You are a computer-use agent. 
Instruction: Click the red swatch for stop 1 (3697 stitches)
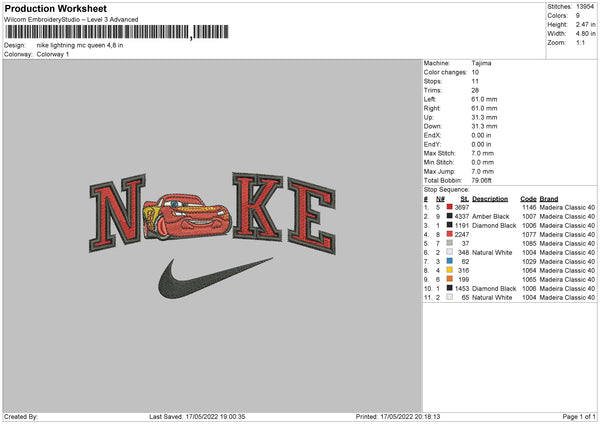(x=450, y=207)
